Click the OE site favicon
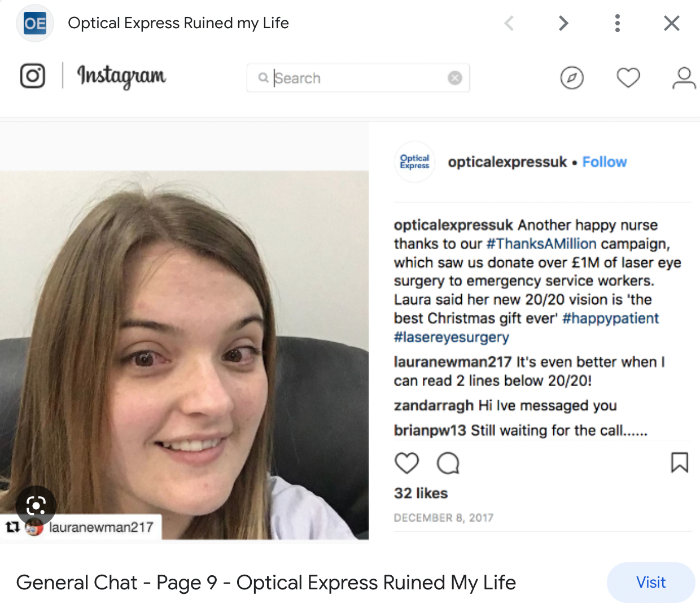 coord(35,23)
